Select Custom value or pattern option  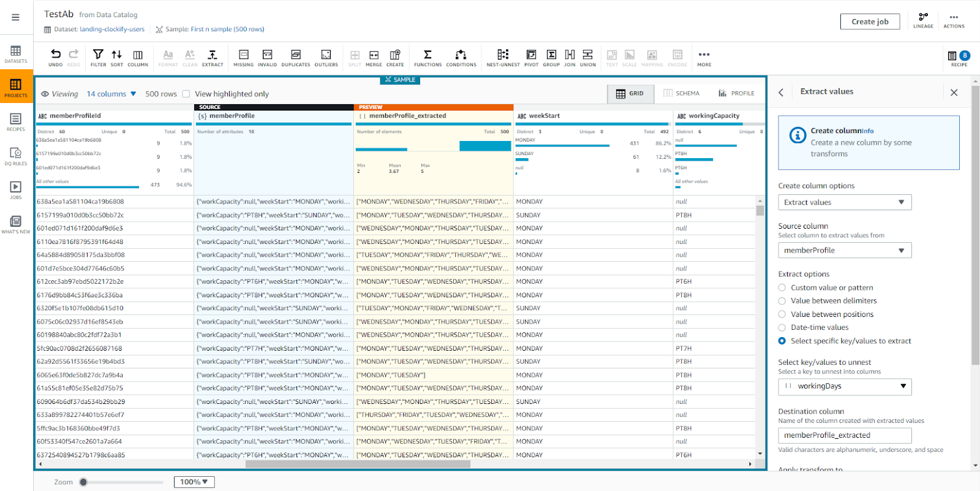click(782, 287)
